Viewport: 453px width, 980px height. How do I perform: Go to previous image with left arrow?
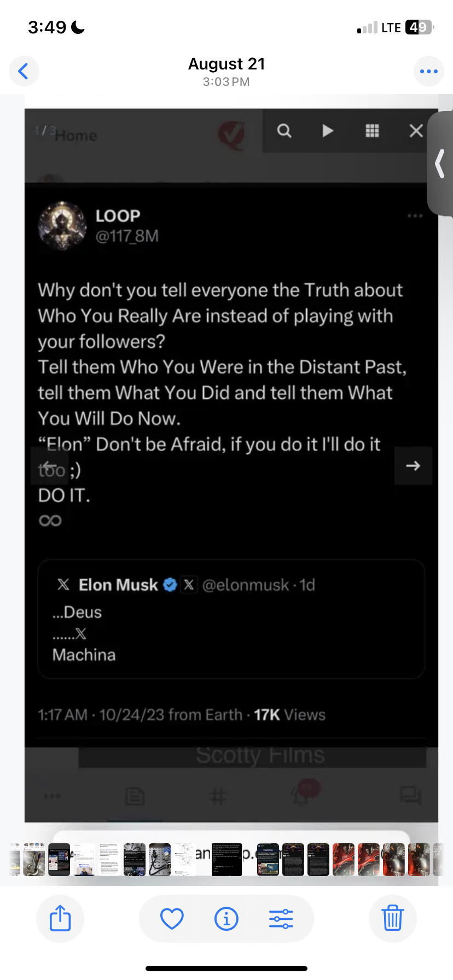(x=49, y=466)
